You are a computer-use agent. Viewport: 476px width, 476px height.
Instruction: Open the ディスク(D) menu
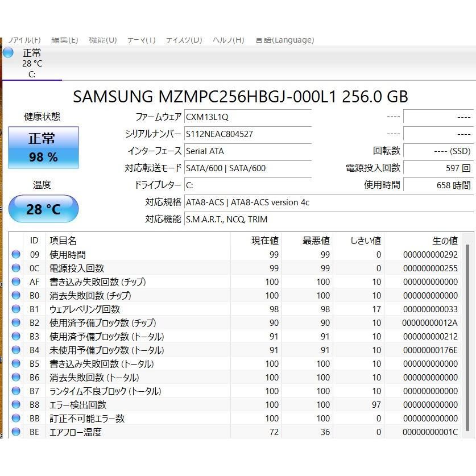pyautogui.click(x=185, y=40)
